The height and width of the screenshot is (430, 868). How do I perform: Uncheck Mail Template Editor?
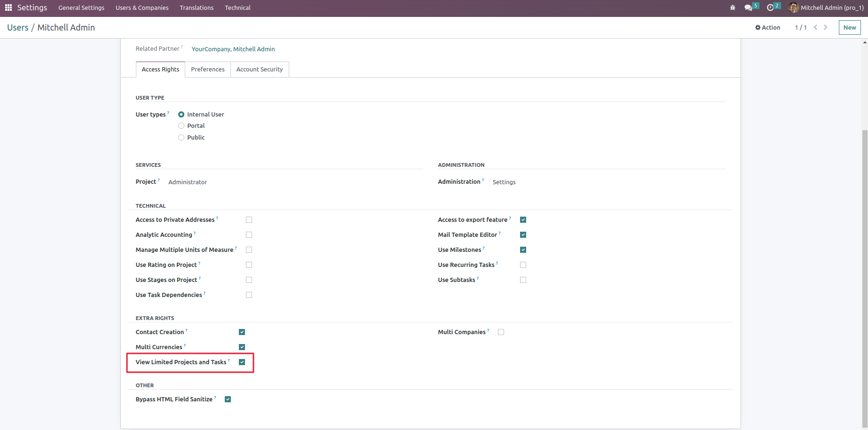[523, 235]
